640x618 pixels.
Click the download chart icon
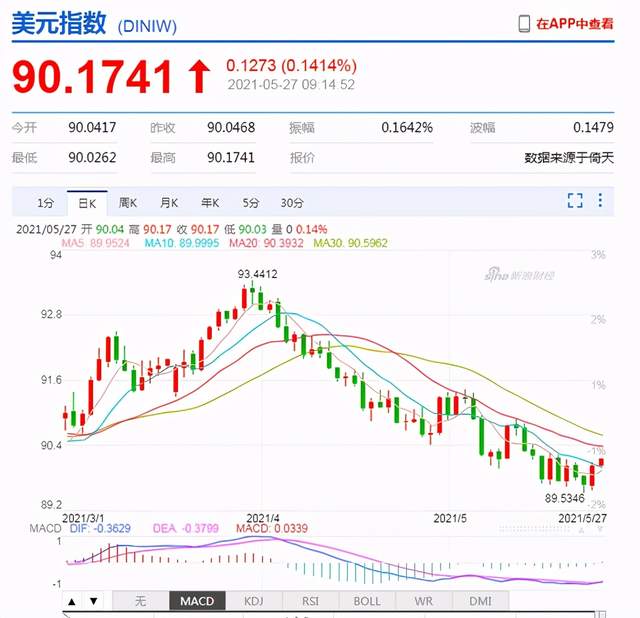point(601,201)
